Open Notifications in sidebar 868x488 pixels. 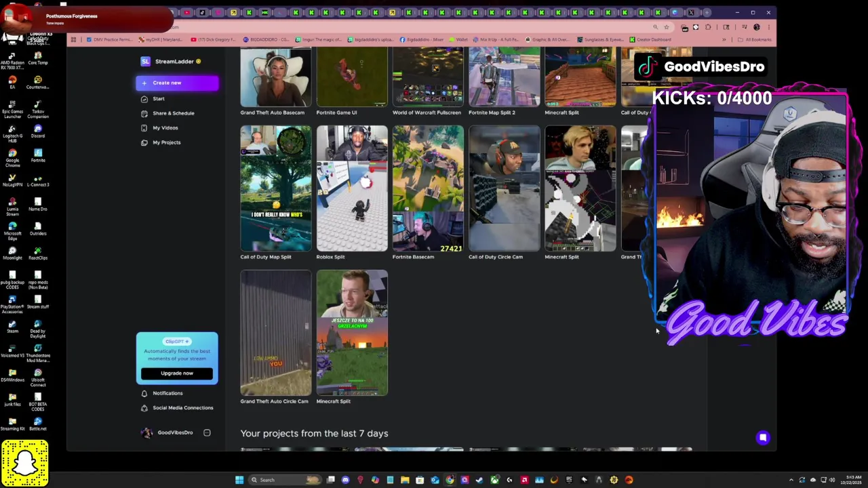coord(167,393)
